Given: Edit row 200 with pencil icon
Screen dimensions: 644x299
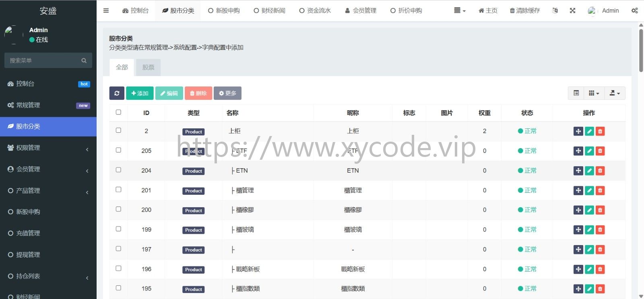Looking at the screenshot, I should (x=589, y=210).
